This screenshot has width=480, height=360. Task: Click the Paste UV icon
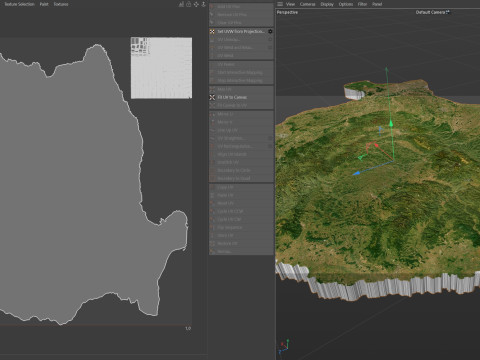click(212, 195)
